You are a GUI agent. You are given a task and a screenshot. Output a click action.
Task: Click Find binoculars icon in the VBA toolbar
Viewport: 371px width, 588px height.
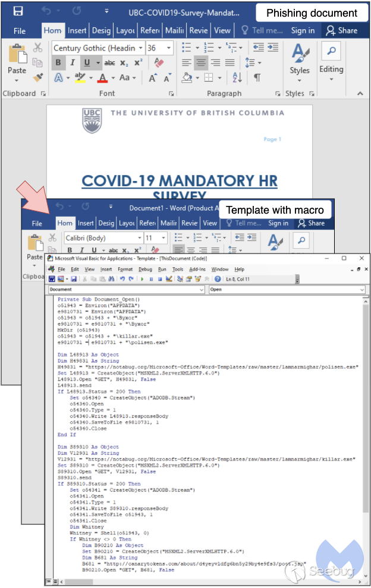tap(111, 279)
